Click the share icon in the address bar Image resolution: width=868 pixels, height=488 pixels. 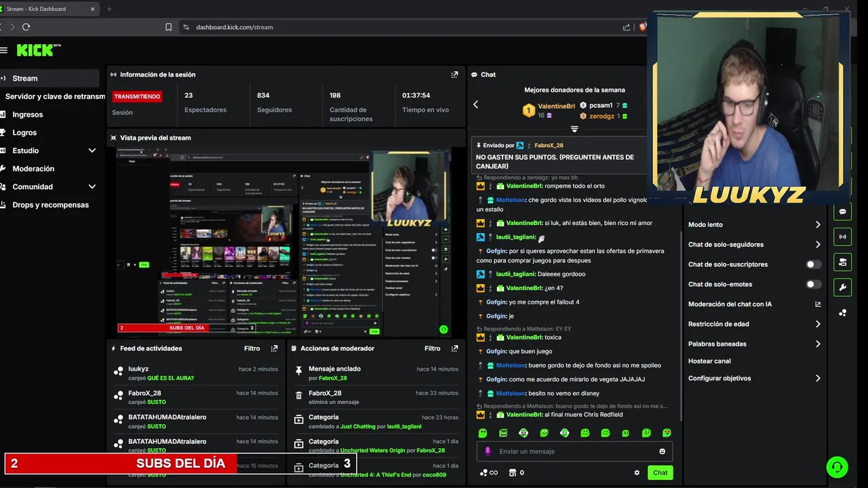[x=627, y=27]
